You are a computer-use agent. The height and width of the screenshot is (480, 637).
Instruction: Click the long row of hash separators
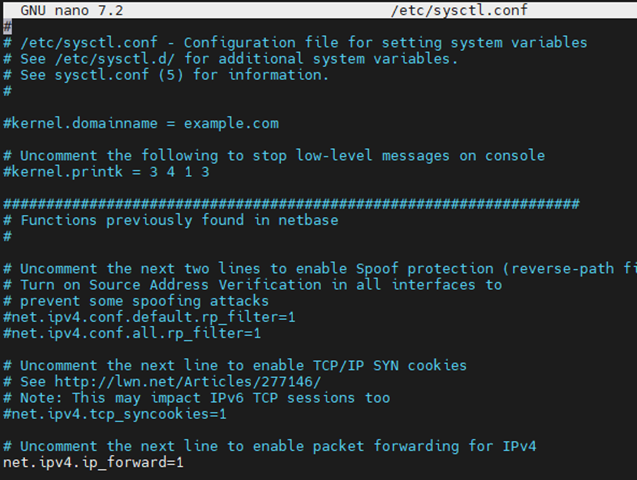tap(291, 203)
